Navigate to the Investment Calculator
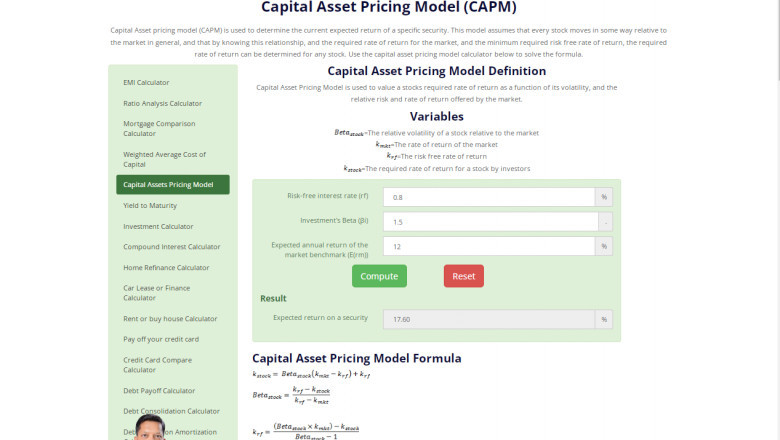The width and height of the screenshot is (780, 440). 158,226
